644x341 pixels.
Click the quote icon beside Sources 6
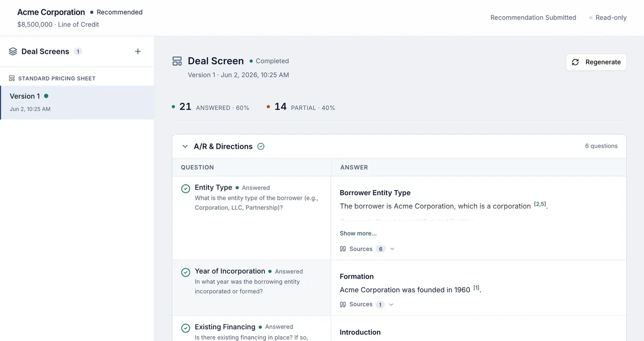coord(343,249)
